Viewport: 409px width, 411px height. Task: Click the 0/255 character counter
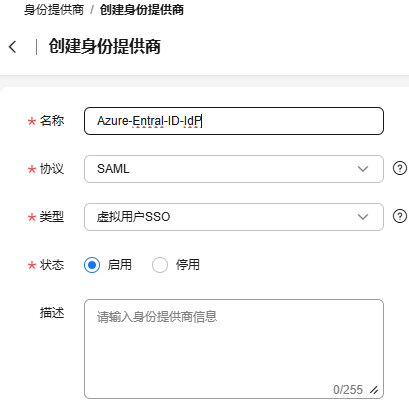[x=348, y=389]
